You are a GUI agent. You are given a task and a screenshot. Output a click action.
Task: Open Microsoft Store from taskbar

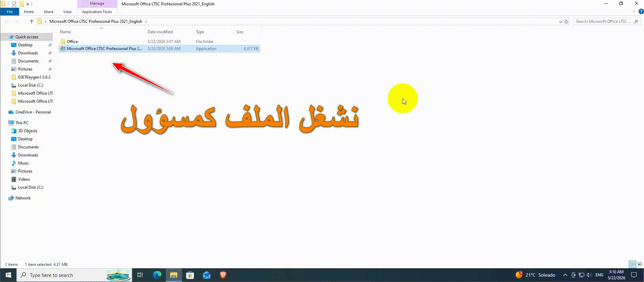pyautogui.click(x=190, y=275)
